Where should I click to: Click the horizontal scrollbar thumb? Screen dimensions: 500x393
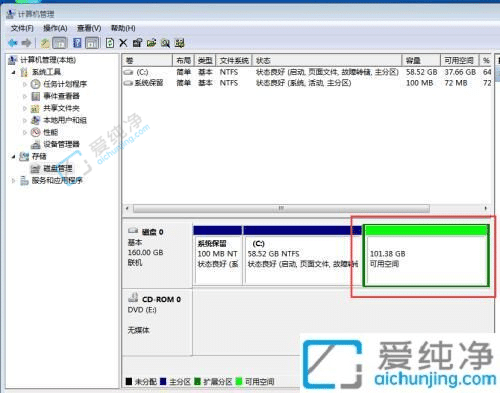coord(281,208)
